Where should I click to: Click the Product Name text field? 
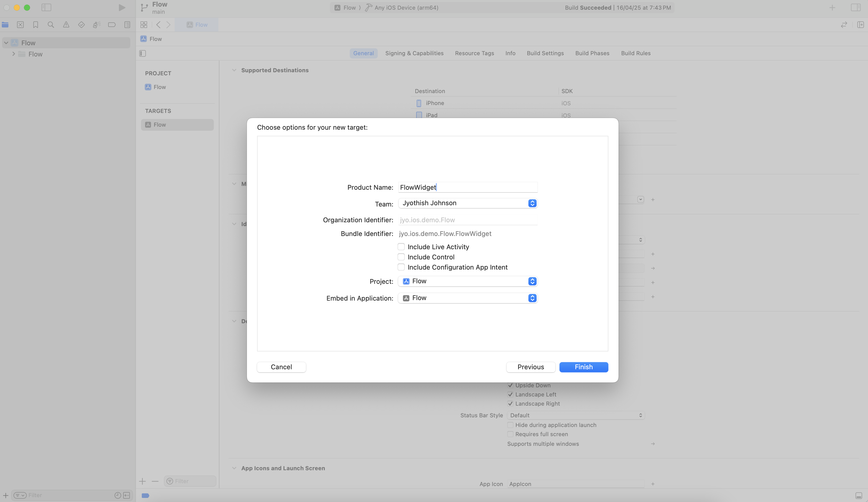pos(468,187)
